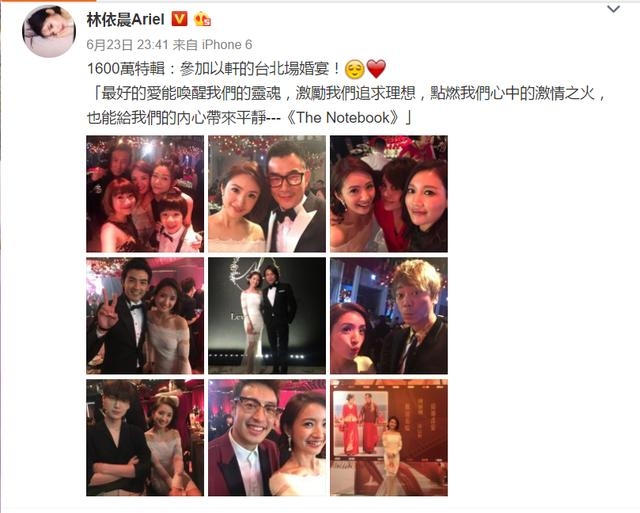Open photo with person crossing arms
640x513 pixels.
(x=145, y=437)
